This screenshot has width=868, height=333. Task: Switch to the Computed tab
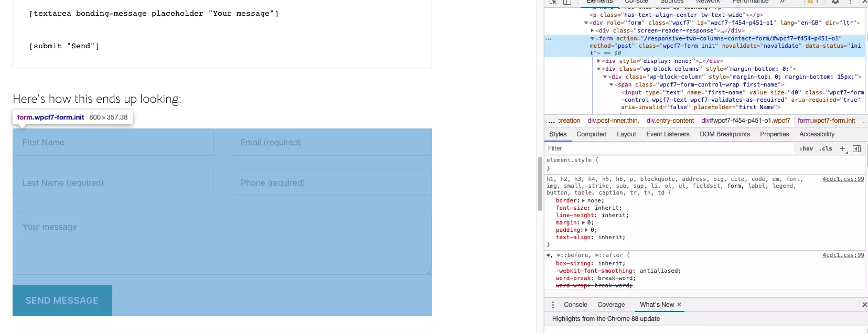[x=591, y=134]
